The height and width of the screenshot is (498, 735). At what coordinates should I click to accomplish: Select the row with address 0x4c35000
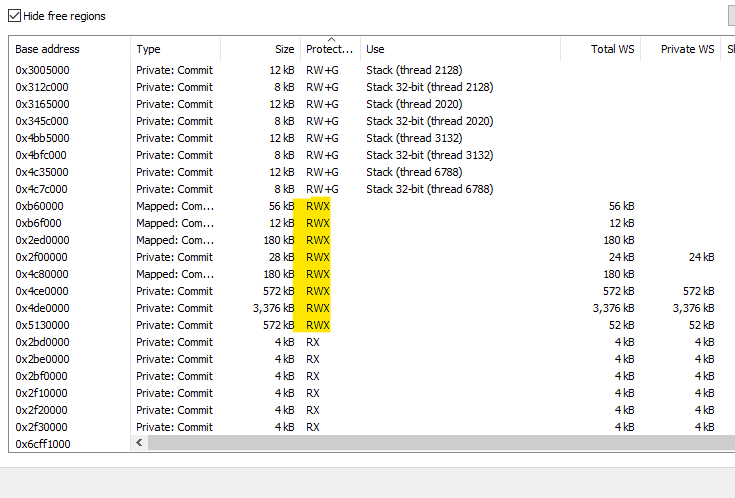pyautogui.click(x=372, y=172)
